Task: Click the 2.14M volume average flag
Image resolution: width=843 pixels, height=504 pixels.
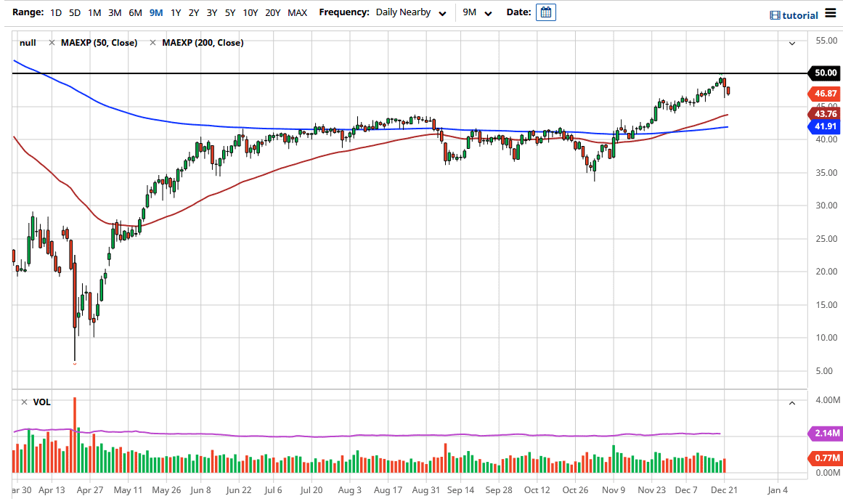Action: [824, 434]
